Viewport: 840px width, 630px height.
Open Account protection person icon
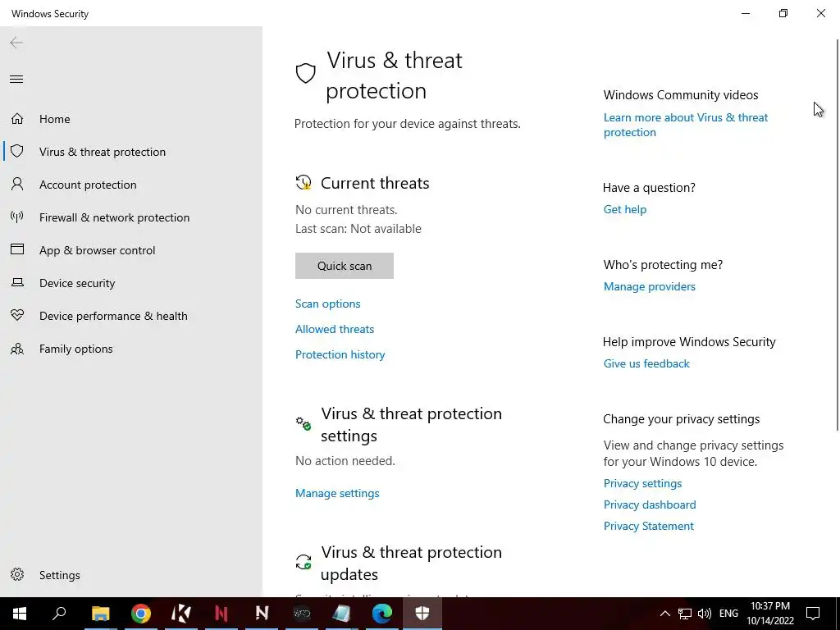17,185
